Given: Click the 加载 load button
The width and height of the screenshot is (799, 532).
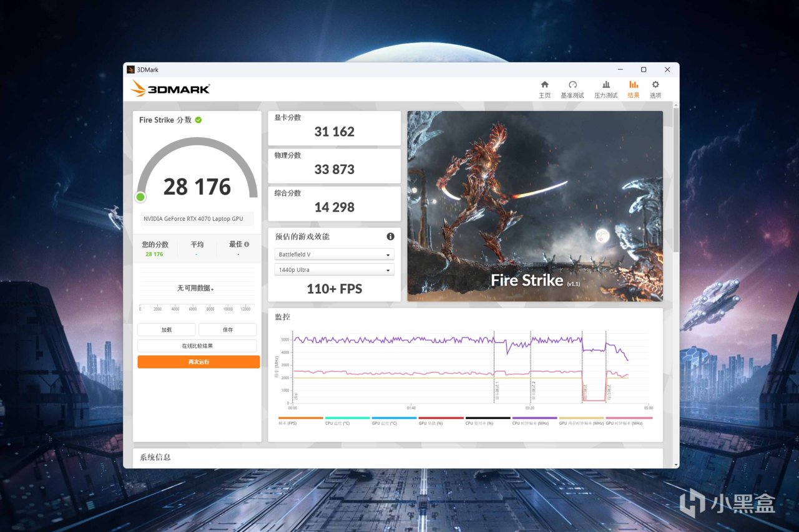Looking at the screenshot, I should point(167,330).
